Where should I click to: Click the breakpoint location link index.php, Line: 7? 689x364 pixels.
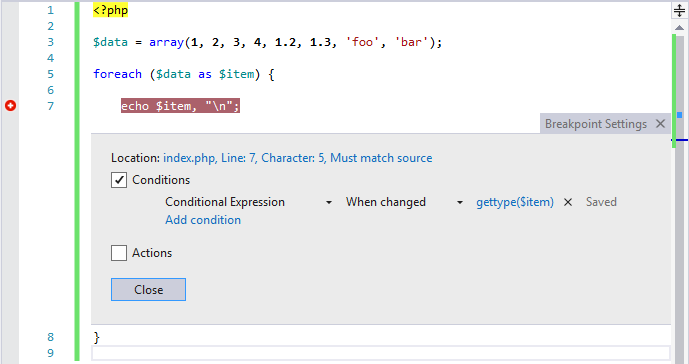[297, 158]
